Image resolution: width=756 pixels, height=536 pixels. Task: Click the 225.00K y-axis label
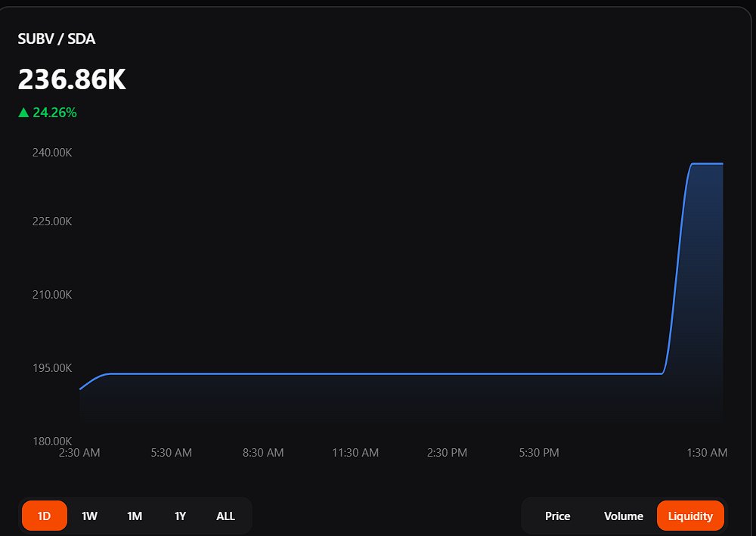point(52,222)
